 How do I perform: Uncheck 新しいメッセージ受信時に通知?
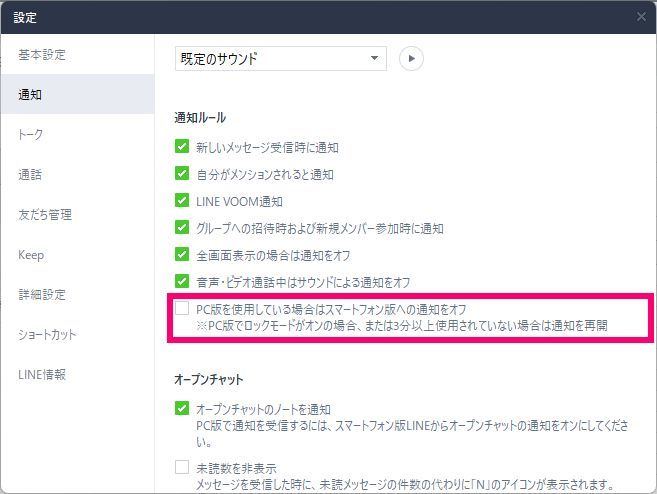(182, 146)
